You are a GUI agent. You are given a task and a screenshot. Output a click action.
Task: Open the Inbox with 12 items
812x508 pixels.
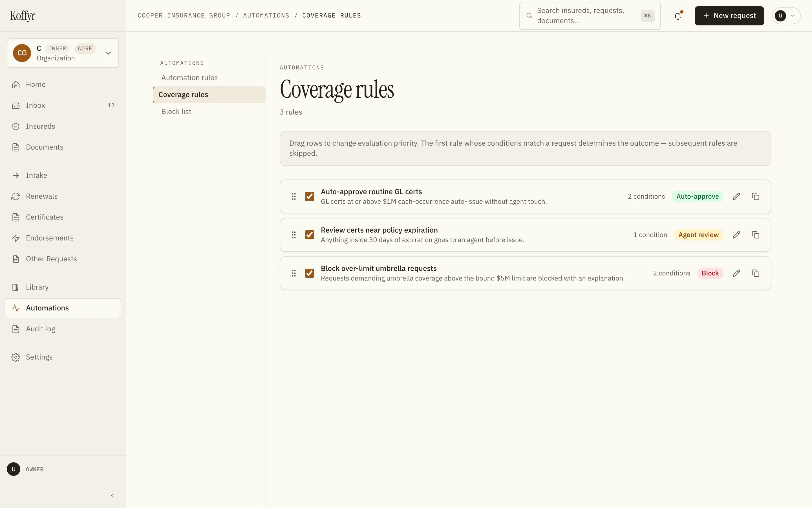[x=63, y=106]
